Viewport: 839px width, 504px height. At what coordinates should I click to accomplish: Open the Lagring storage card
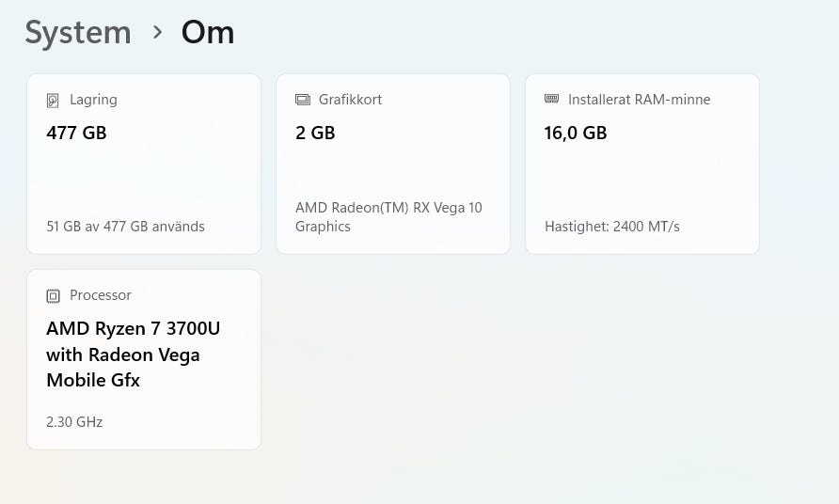coord(144,165)
